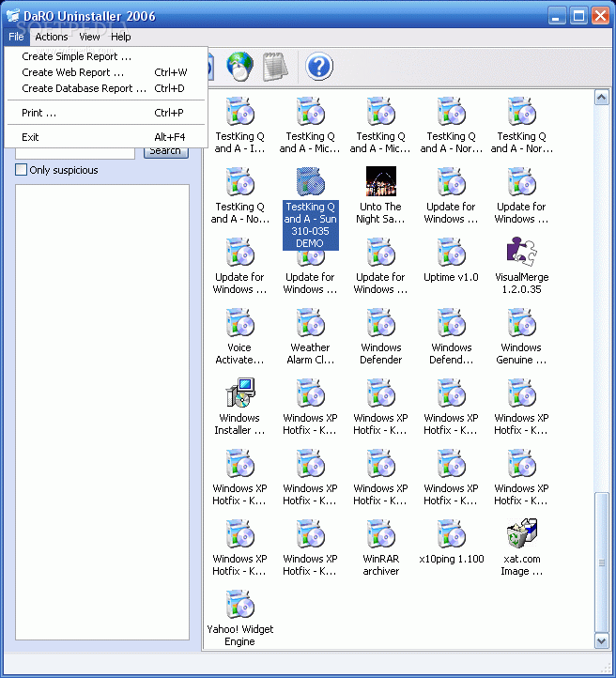The width and height of the screenshot is (616, 678).
Task: Click the scroll up arrow of program list
Action: pos(601,98)
